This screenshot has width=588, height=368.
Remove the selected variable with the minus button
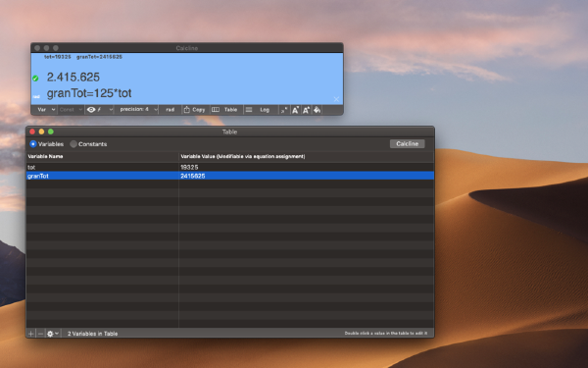pyautogui.click(x=40, y=334)
